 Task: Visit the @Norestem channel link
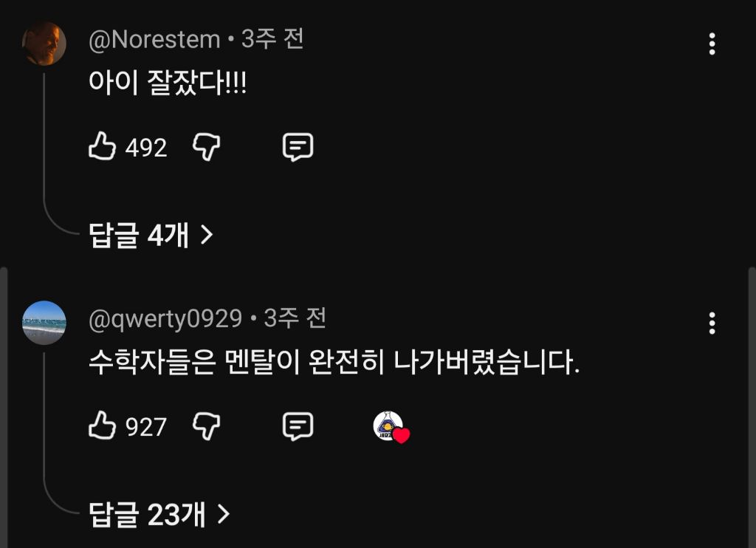[154, 40]
